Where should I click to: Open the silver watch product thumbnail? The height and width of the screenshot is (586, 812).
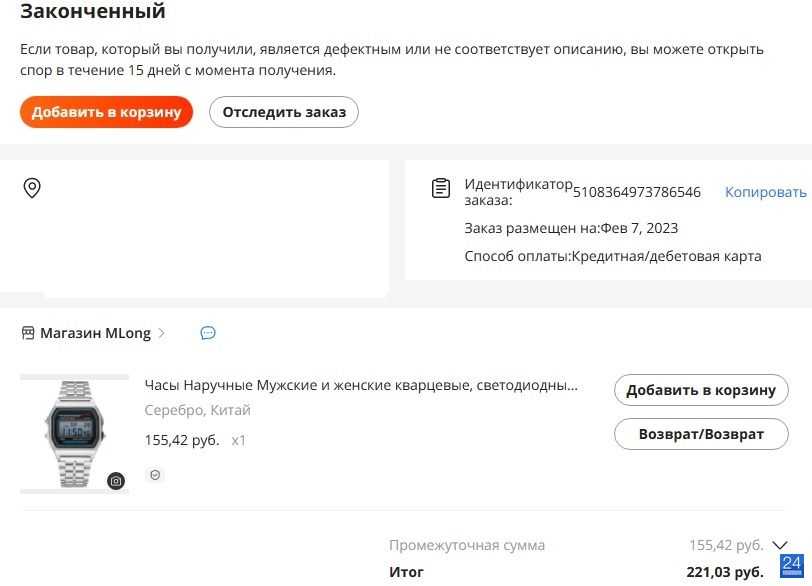[75, 434]
